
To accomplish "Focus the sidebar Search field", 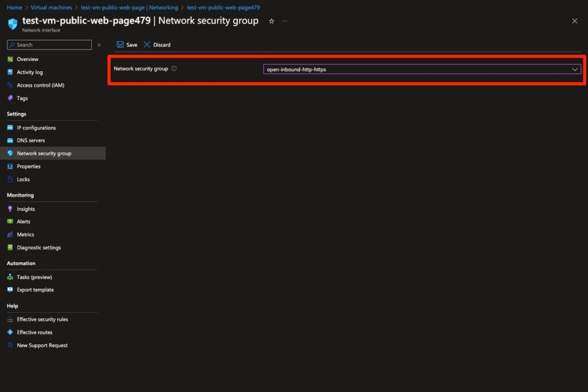I will coord(49,45).
